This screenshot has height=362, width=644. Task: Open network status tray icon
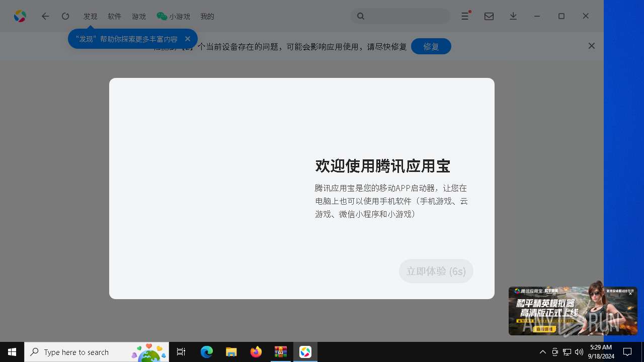point(567,352)
